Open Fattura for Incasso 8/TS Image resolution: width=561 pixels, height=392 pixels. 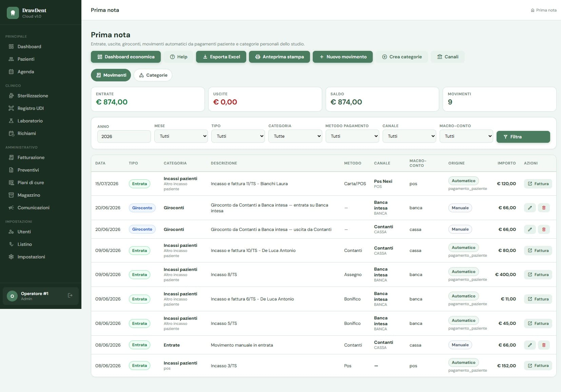(x=538, y=275)
